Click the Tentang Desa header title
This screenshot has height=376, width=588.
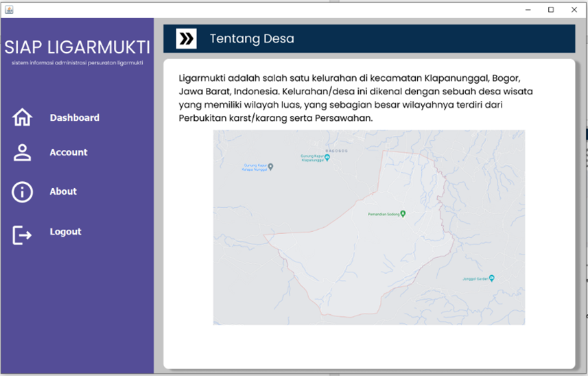click(x=252, y=39)
